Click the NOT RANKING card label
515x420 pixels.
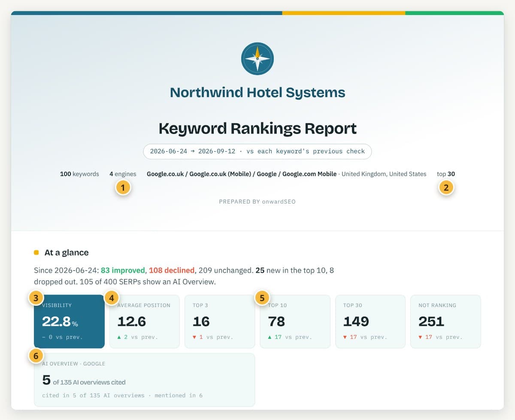pyautogui.click(x=437, y=305)
